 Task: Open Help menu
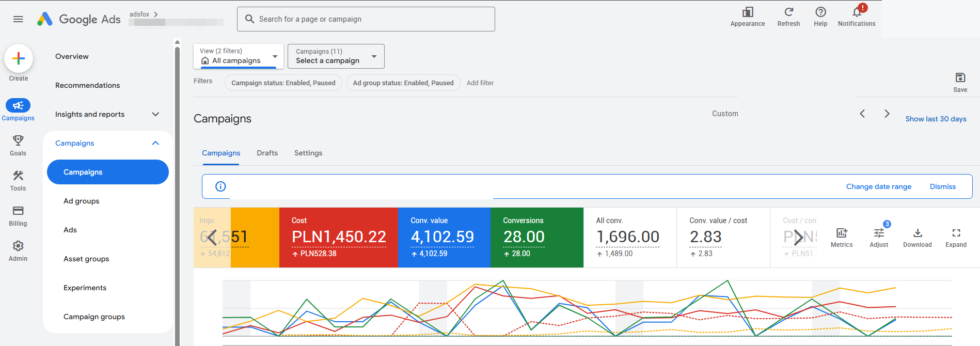coord(820,17)
